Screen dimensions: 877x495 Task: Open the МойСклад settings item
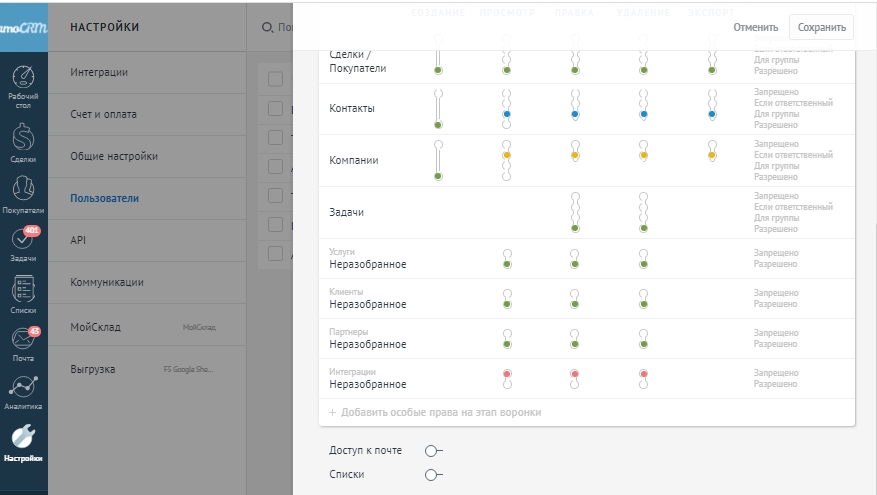(95, 327)
